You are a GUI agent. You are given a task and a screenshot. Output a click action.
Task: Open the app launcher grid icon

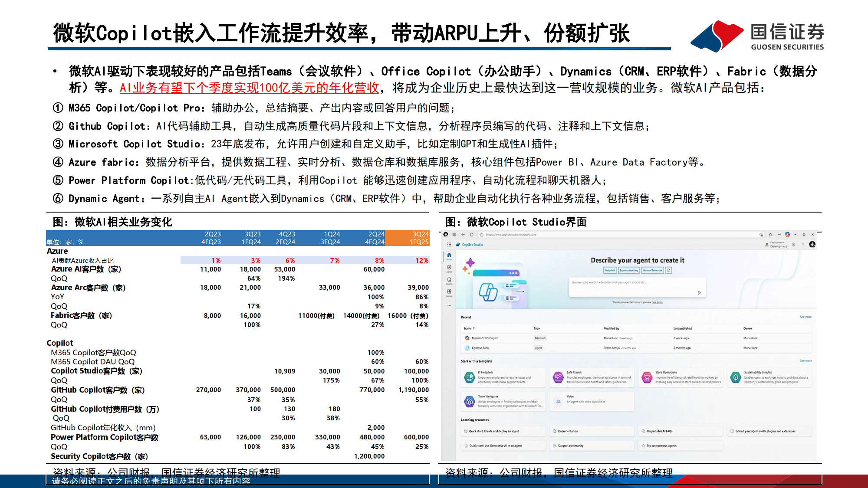click(449, 245)
